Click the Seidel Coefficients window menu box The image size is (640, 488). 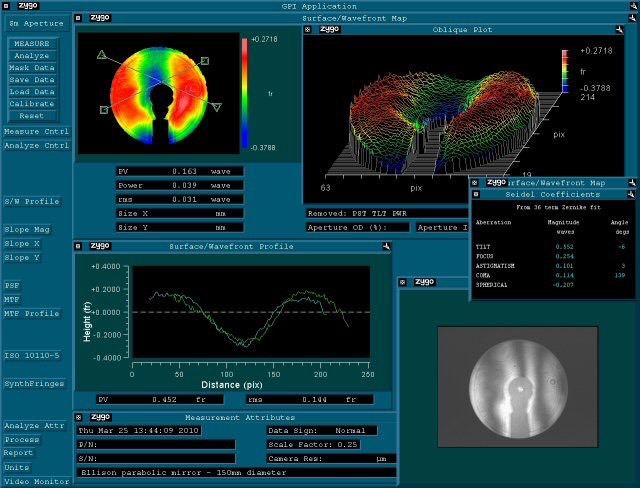click(476, 193)
